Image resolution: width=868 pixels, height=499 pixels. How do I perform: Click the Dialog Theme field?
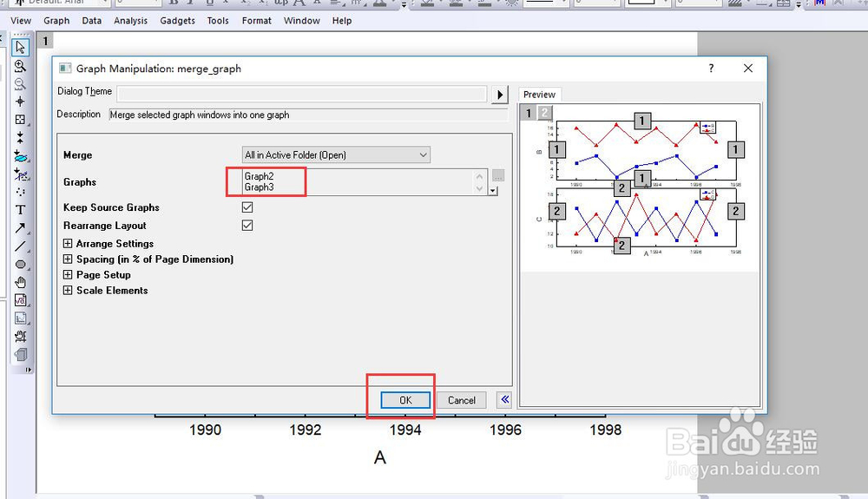302,94
